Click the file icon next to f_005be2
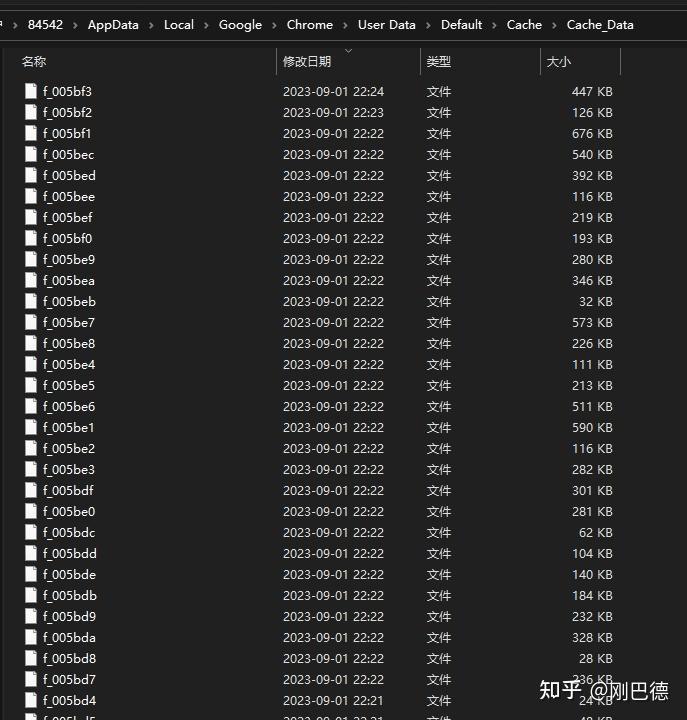The width and height of the screenshot is (687, 720). click(x=31, y=449)
